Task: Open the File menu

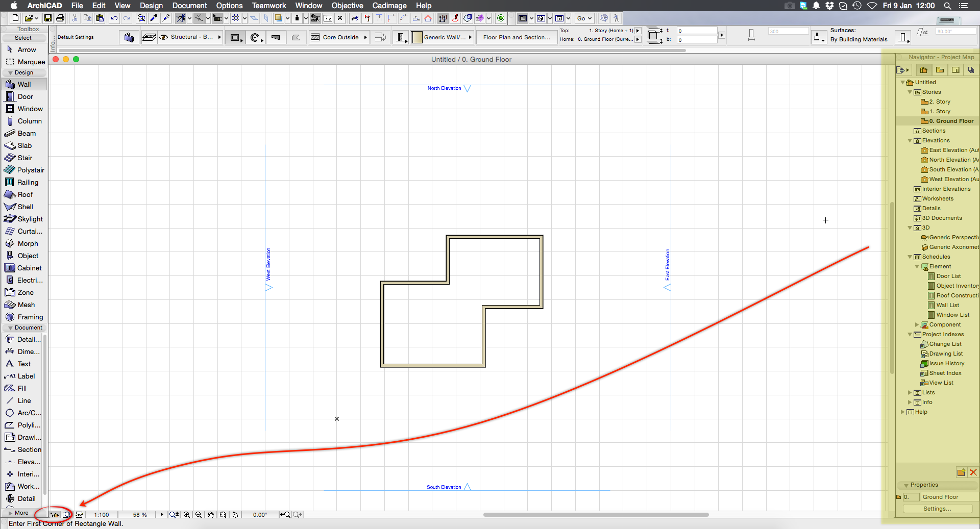Action: [x=77, y=6]
